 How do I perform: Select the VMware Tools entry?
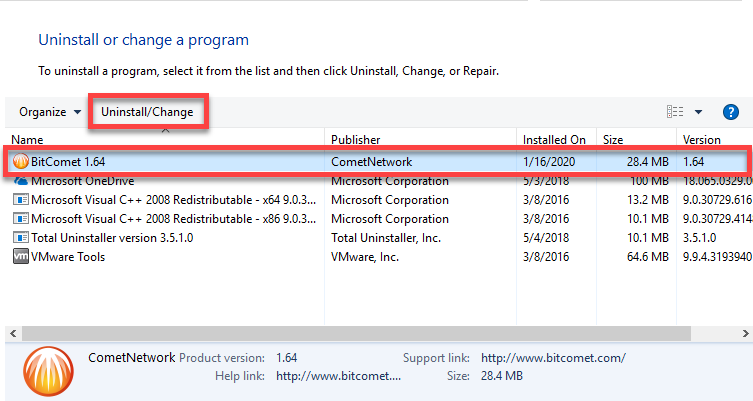coord(68,257)
